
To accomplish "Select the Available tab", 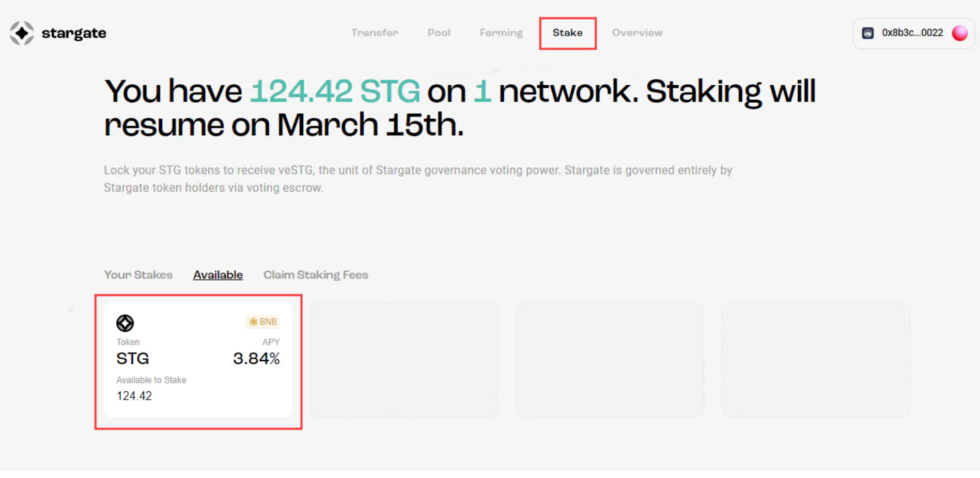I will click(x=217, y=275).
